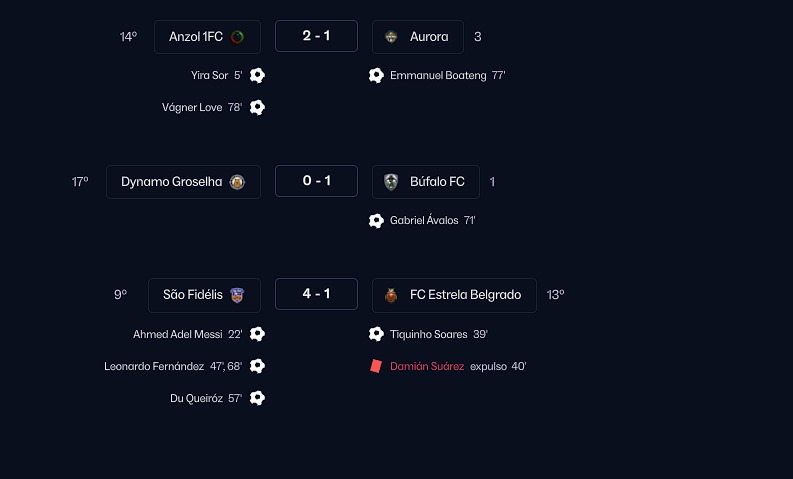The image size is (793, 479).
Task: Open the 0 - 1 match score
Action: pyautogui.click(x=316, y=181)
